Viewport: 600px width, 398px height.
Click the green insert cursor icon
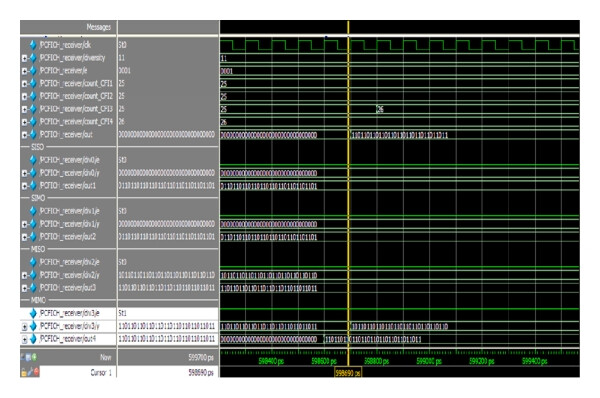34,357
